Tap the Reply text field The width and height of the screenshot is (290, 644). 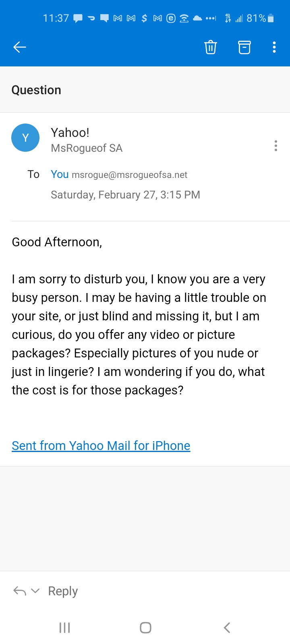pyautogui.click(x=63, y=591)
